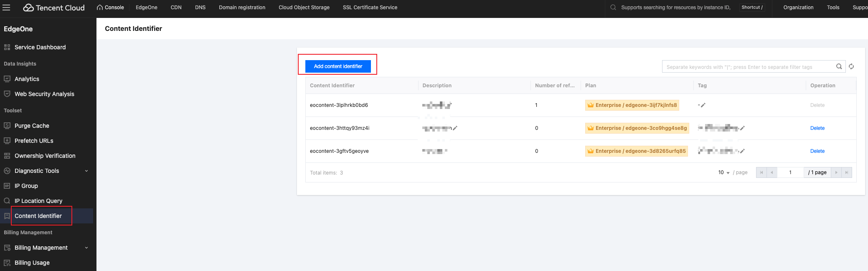Image resolution: width=868 pixels, height=271 pixels.
Task: Edit tag for eocontent-3lplhrkb0bd6 via pencil icon
Action: pos(703,105)
